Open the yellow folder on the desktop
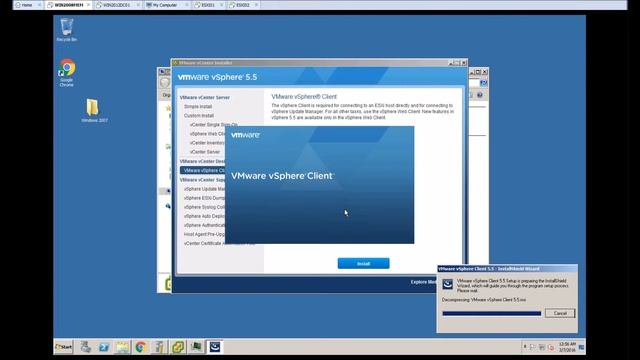Image resolution: width=640 pixels, height=360 pixels. (93, 110)
